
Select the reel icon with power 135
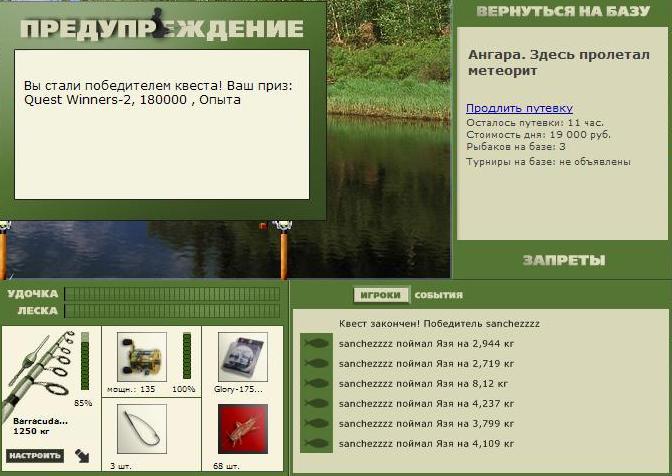(142, 356)
